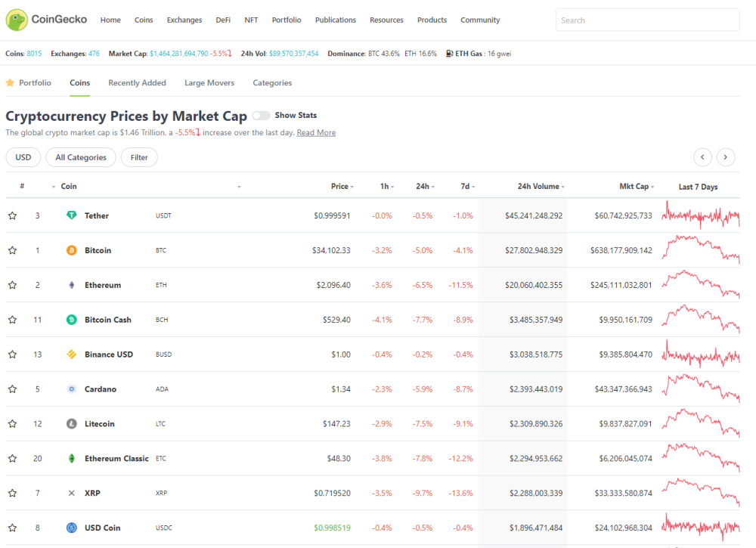Favorite Ethereum Classic with its star
This screenshot has width=756, height=548.
[13, 458]
